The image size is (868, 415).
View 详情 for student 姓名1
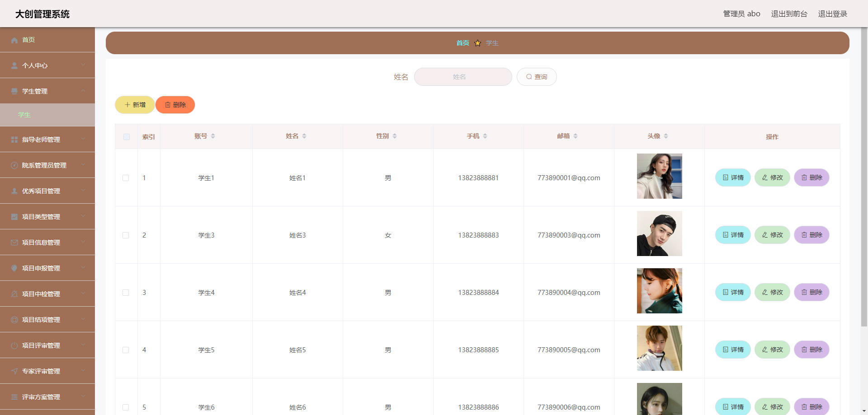point(733,177)
